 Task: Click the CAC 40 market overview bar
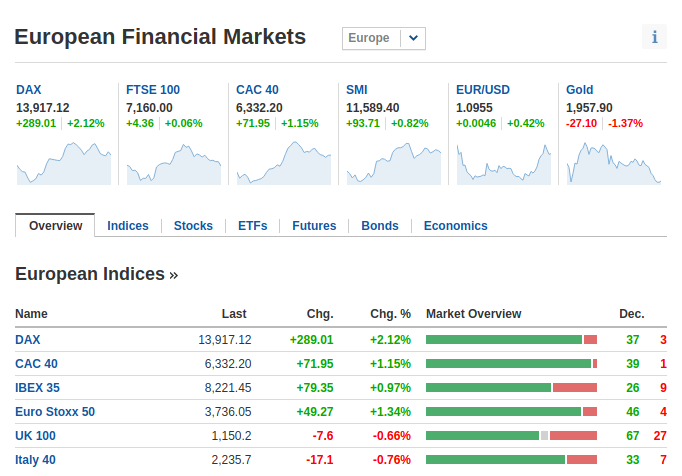click(x=511, y=364)
